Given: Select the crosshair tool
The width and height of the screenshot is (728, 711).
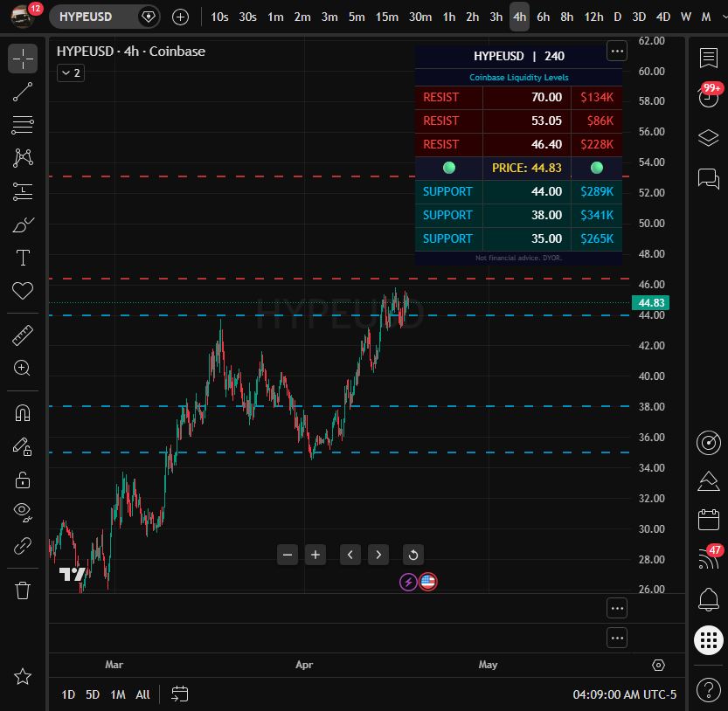Looking at the screenshot, I should 23,59.
